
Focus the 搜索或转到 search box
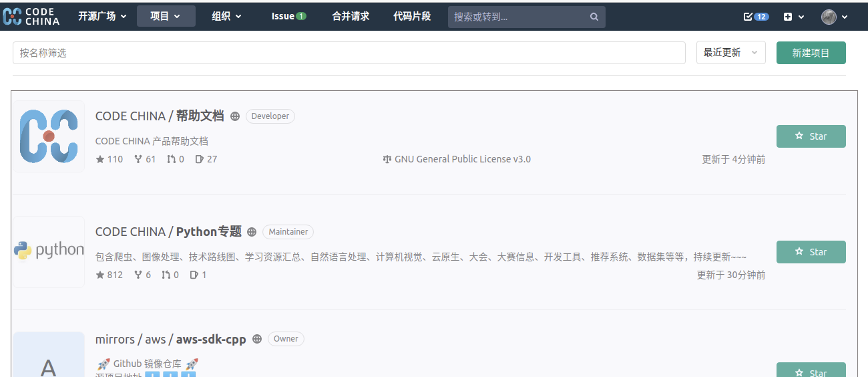tap(526, 17)
